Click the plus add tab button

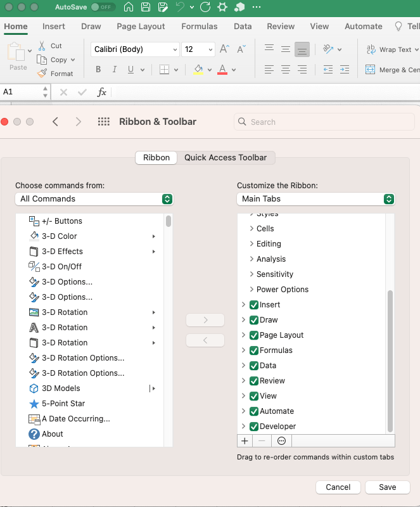click(245, 440)
